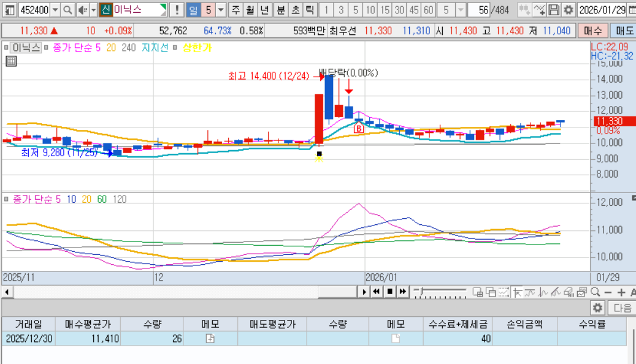Click the eraser tool icon
636x364 pixels.
pyautogui.click(x=569, y=292)
